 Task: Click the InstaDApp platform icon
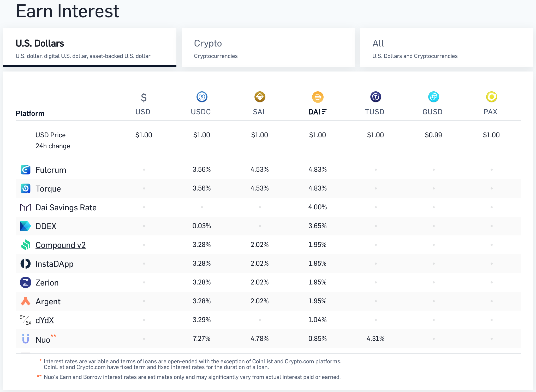pyautogui.click(x=25, y=264)
